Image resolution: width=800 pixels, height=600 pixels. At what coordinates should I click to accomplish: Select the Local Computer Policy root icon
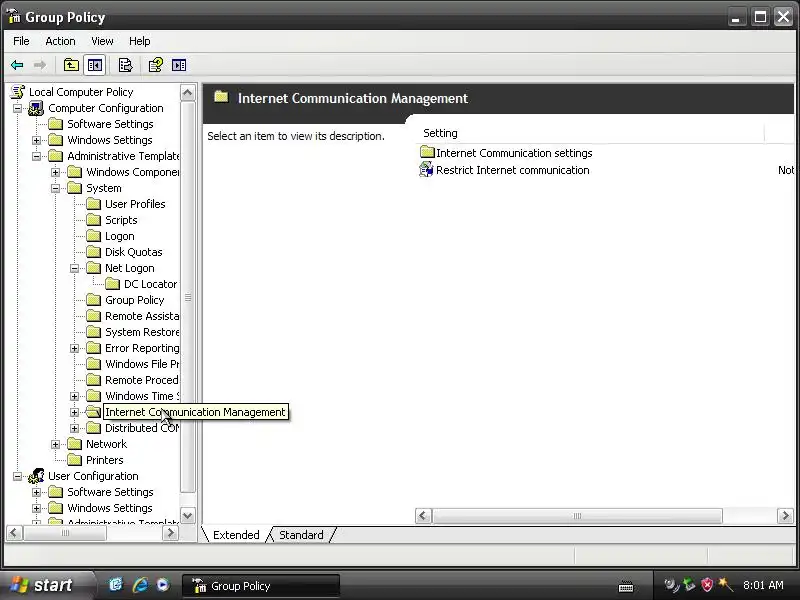[18, 92]
